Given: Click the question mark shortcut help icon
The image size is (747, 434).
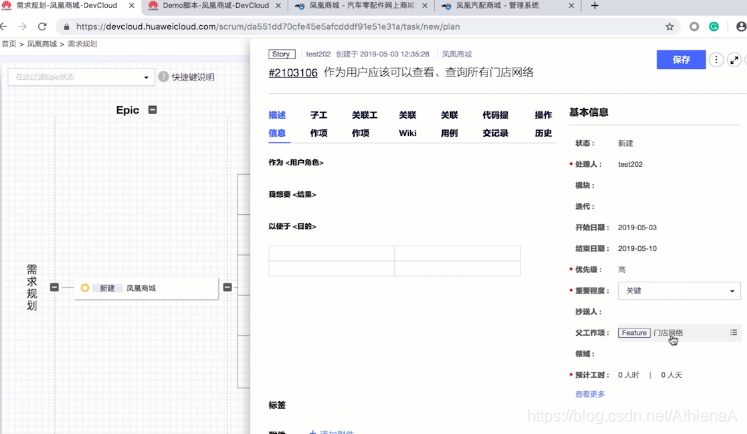Looking at the screenshot, I should [x=163, y=77].
